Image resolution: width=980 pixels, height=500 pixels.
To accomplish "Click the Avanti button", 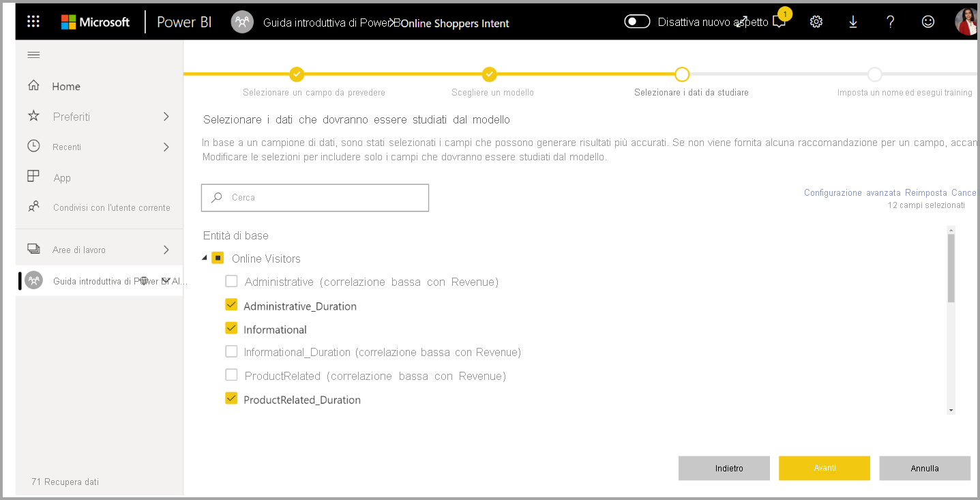I will 825,468.
